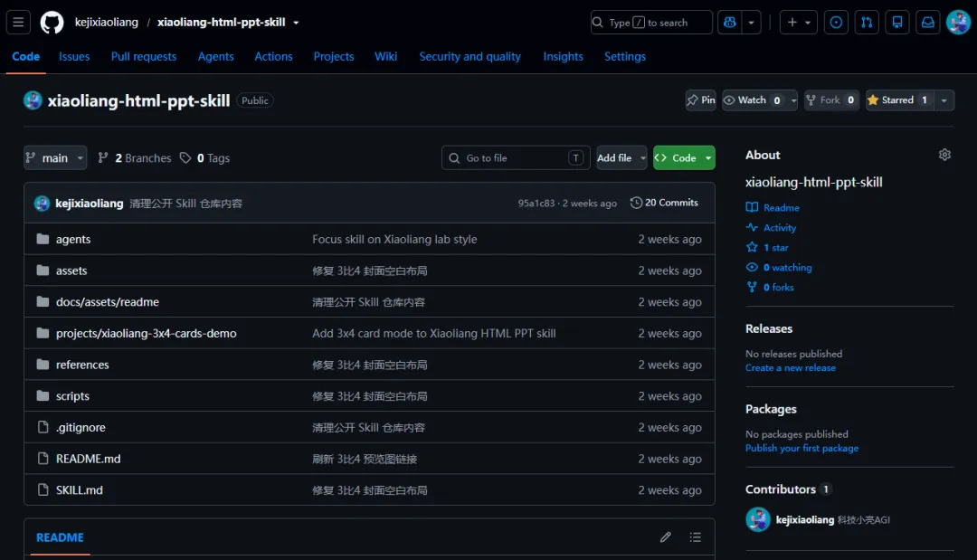
Task: Open user profile avatar menu
Action: click(958, 23)
